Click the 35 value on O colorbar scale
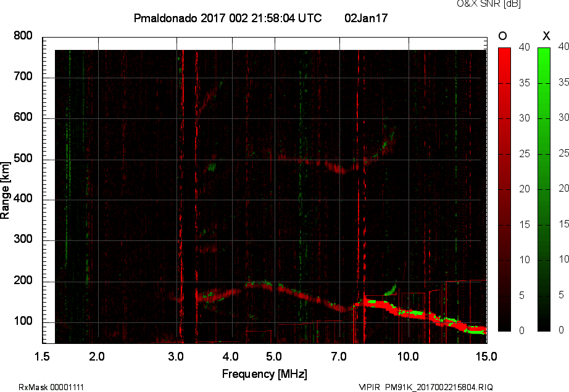 (x=525, y=83)
